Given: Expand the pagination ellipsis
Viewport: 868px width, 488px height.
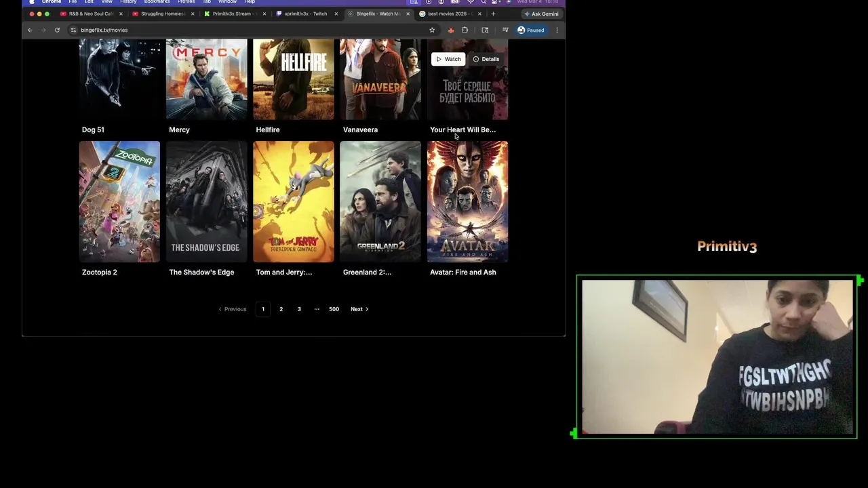Looking at the screenshot, I should [317, 309].
